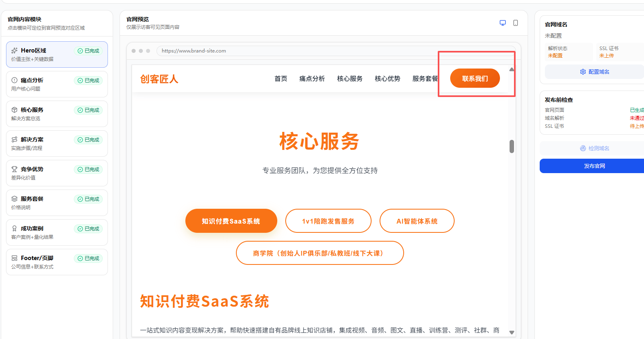644x339 pixels.
Task: Click the 竞争优势 trophy icon
Action: (14, 169)
